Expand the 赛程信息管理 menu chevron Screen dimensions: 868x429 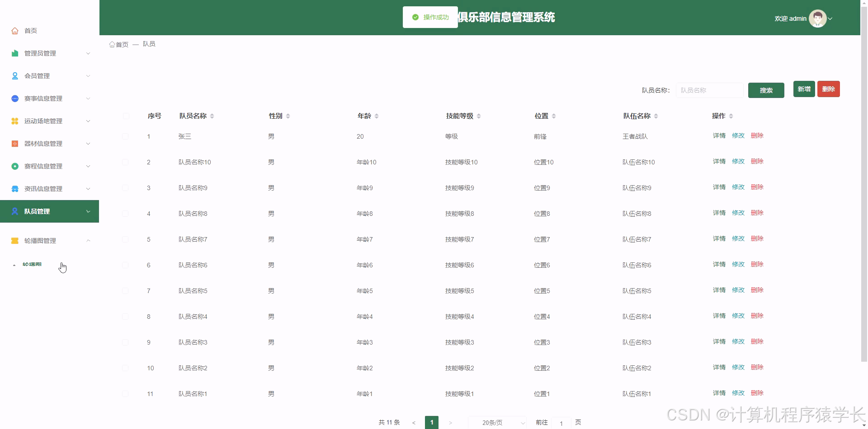88,166
